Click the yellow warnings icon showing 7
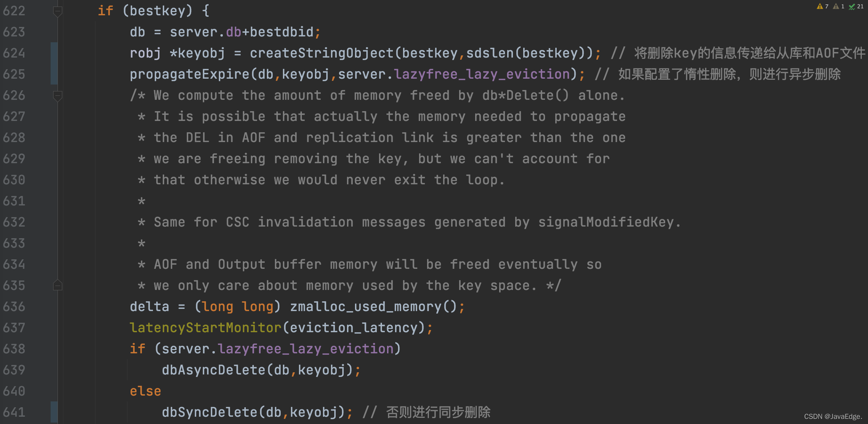This screenshot has height=424, width=868. [820, 6]
